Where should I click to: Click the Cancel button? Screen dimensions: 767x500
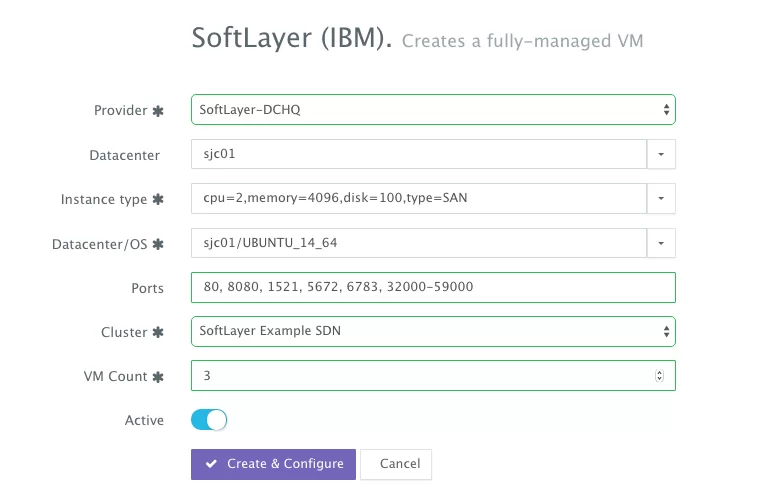(396, 464)
